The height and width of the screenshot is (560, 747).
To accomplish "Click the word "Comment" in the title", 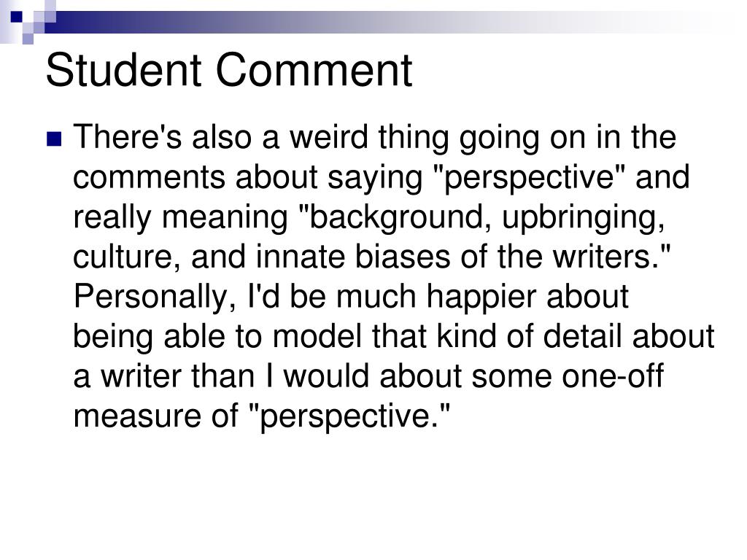I will [x=314, y=70].
